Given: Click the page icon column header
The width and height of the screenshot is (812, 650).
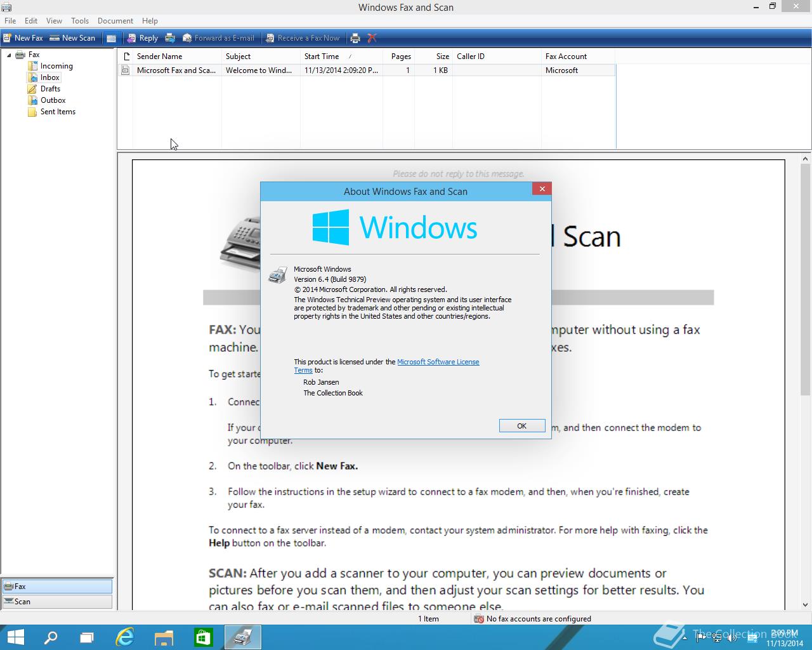Looking at the screenshot, I should [126, 56].
